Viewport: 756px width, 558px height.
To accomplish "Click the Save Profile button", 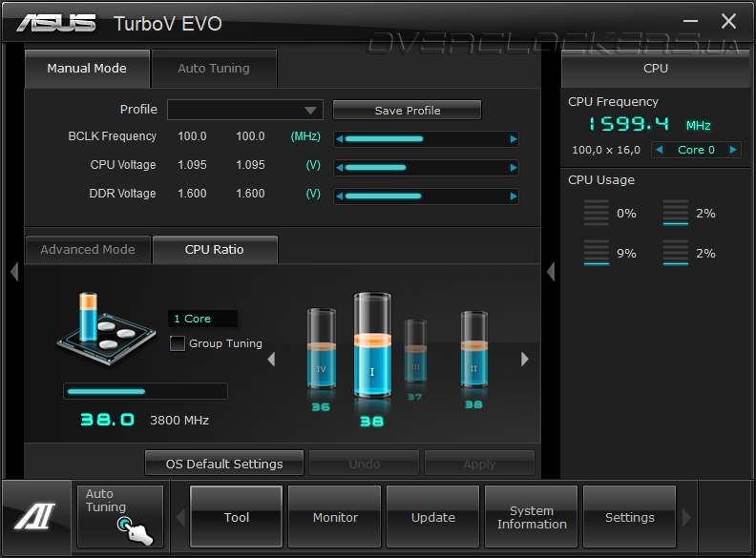I will coord(408,111).
